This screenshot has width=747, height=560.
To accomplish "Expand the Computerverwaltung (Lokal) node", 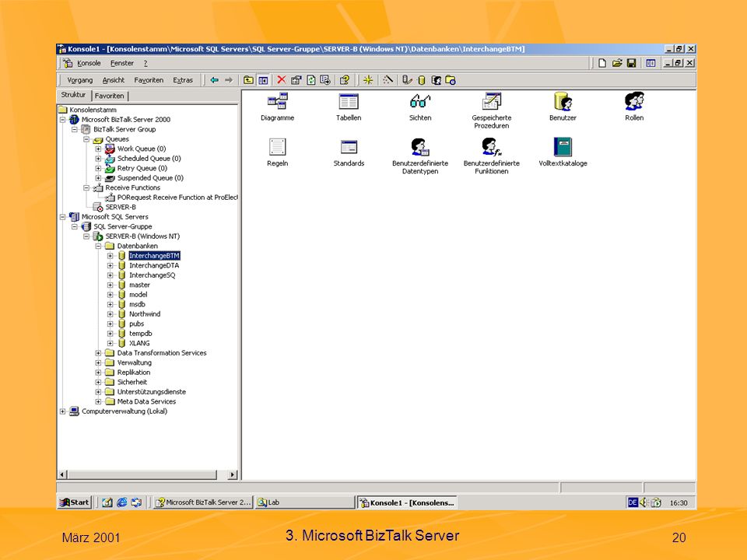I will pyautogui.click(x=62, y=411).
